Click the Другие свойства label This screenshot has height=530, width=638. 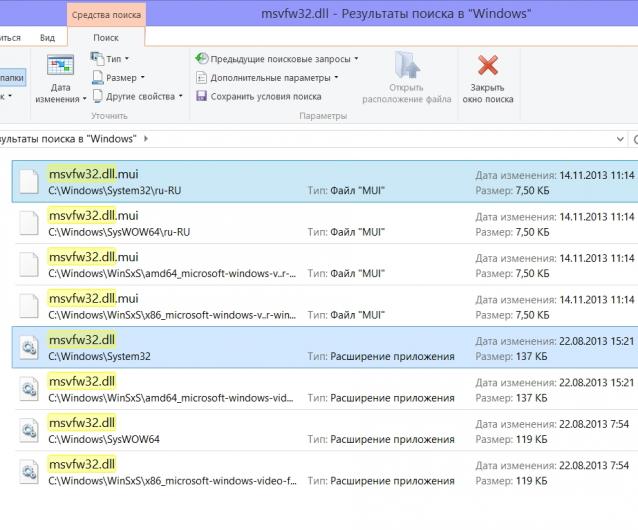point(140,96)
